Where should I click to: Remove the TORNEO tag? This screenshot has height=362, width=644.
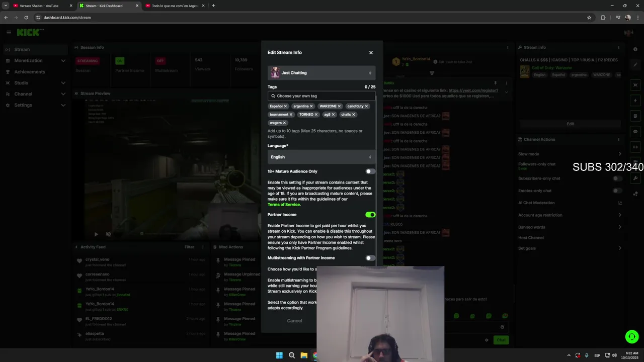(x=316, y=115)
